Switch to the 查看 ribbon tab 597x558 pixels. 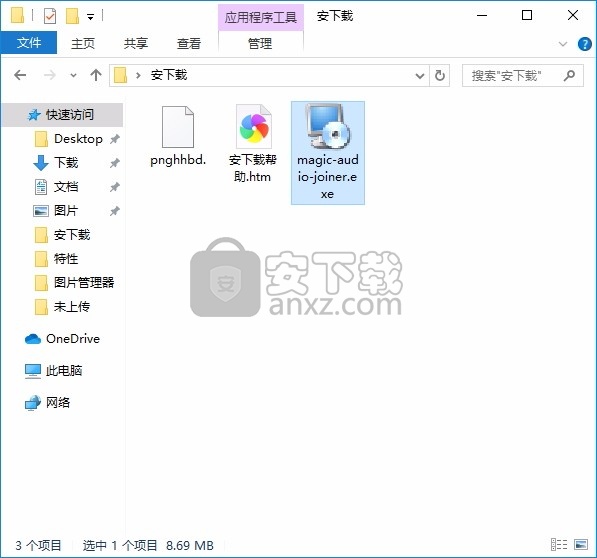coord(188,43)
